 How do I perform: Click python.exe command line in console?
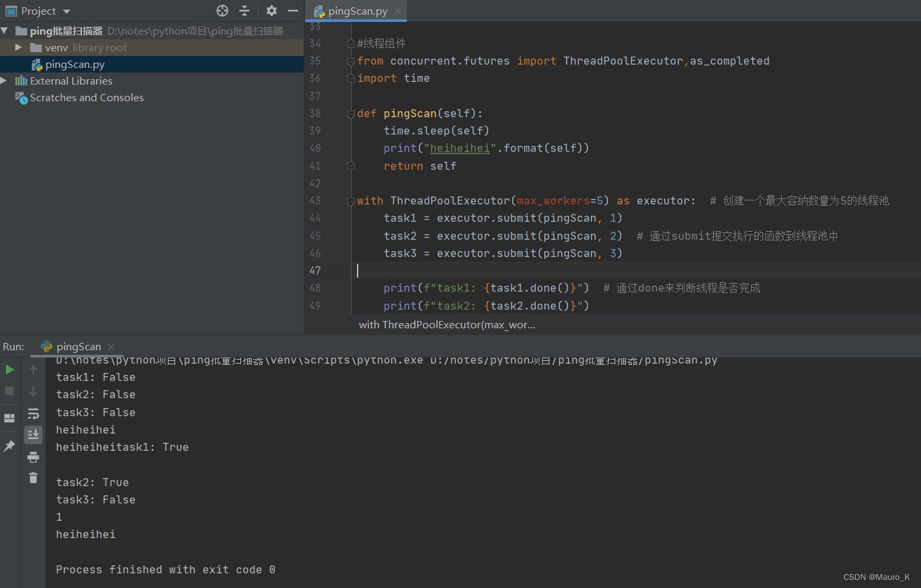387,361
